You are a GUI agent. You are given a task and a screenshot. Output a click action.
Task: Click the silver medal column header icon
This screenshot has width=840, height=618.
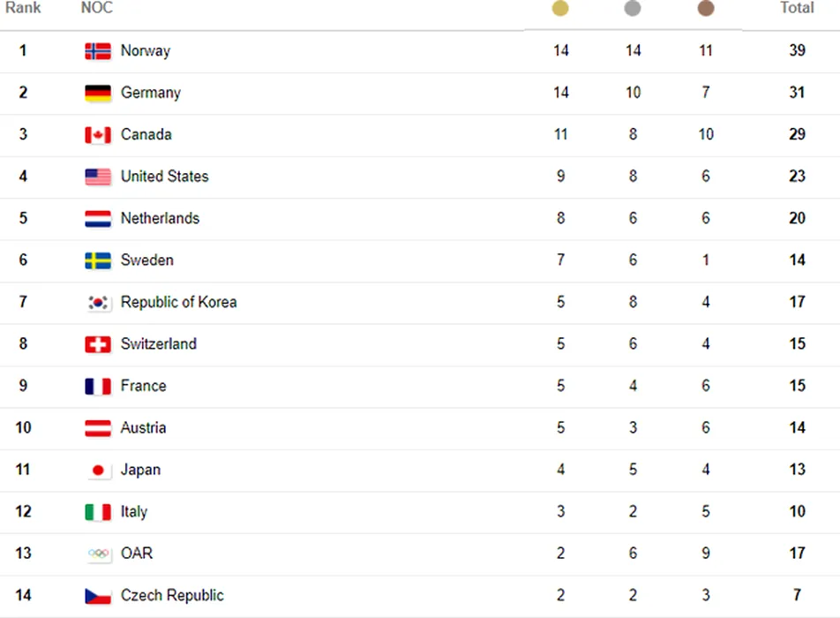633,8
